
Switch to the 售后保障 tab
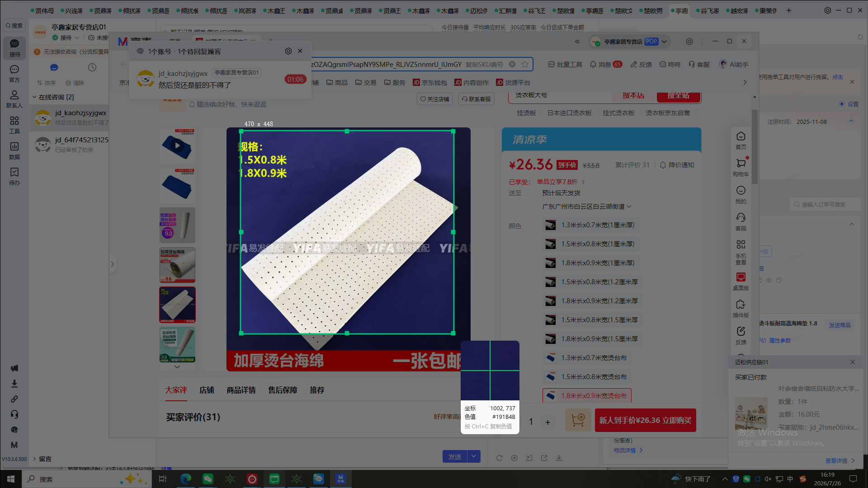click(x=283, y=390)
